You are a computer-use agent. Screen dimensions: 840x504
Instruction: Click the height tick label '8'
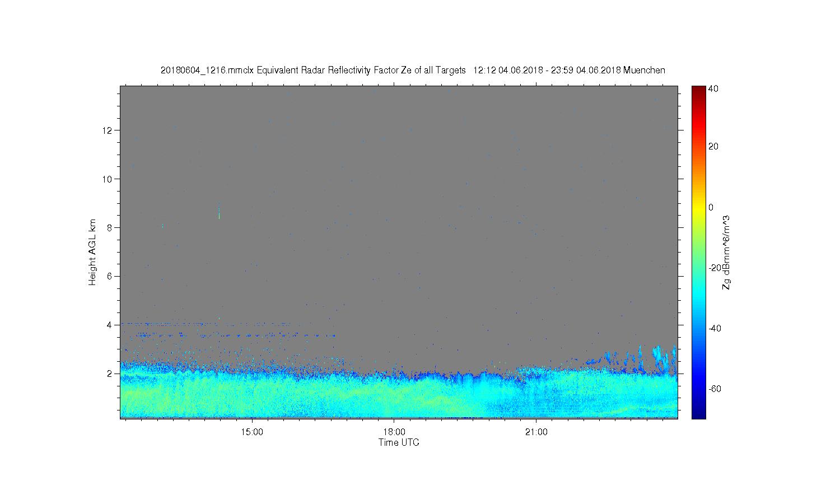(x=110, y=227)
